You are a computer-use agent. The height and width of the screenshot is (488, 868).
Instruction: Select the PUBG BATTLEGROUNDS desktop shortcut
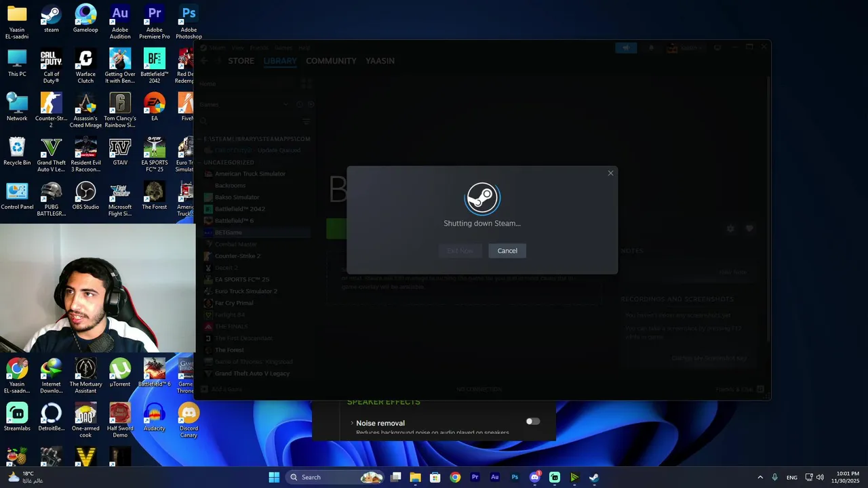pos(51,199)
